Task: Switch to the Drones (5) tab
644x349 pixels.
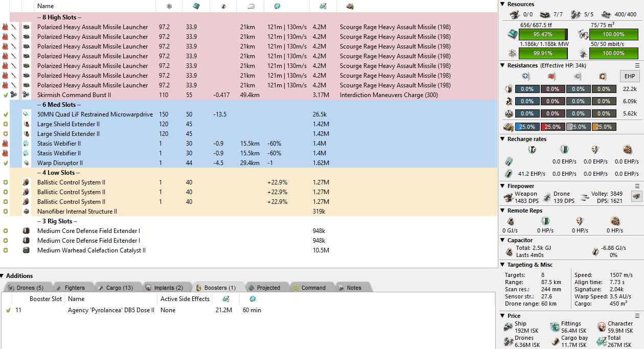Action: (29, 288)
